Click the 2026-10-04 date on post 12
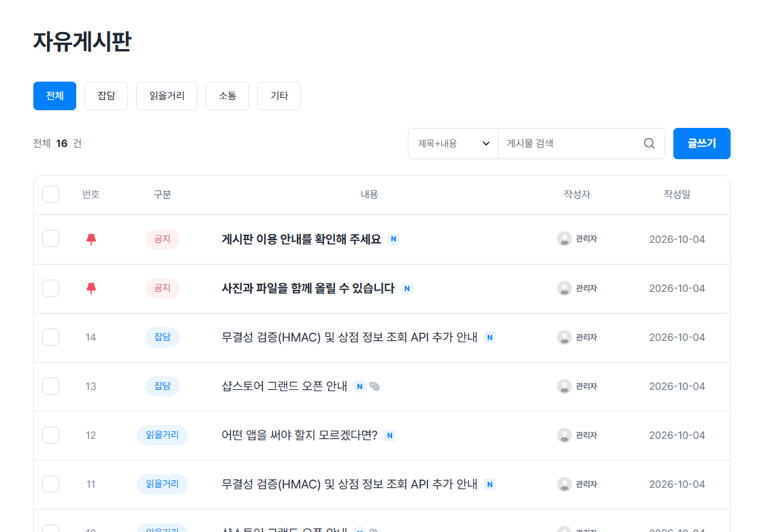 click(x=677, y=435)
